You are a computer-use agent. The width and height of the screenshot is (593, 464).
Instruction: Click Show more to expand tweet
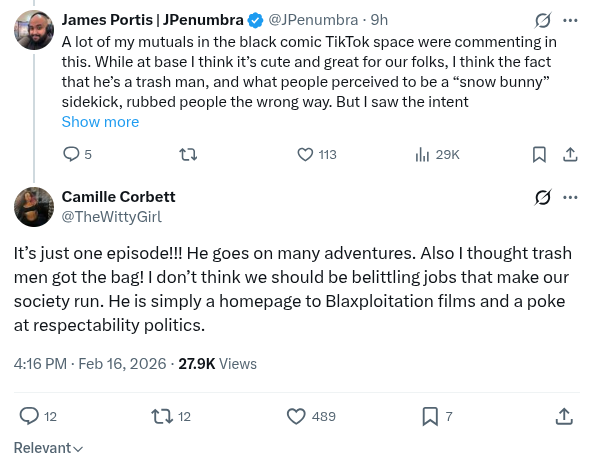point(100,122)
